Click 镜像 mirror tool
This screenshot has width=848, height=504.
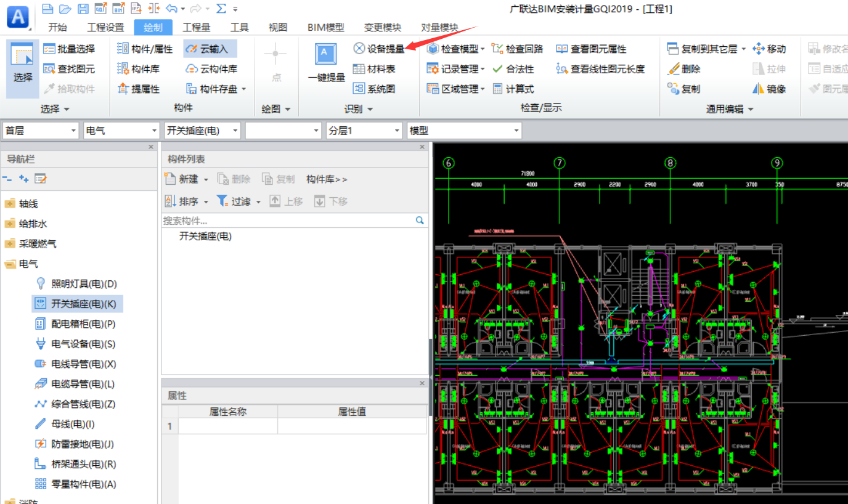[769, 89]
